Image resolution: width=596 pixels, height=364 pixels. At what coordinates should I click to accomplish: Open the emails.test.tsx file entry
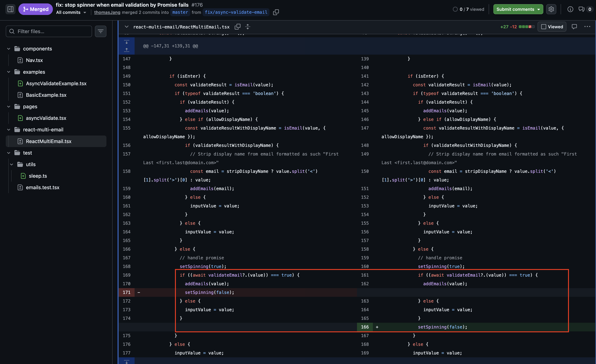click(43, 188)
